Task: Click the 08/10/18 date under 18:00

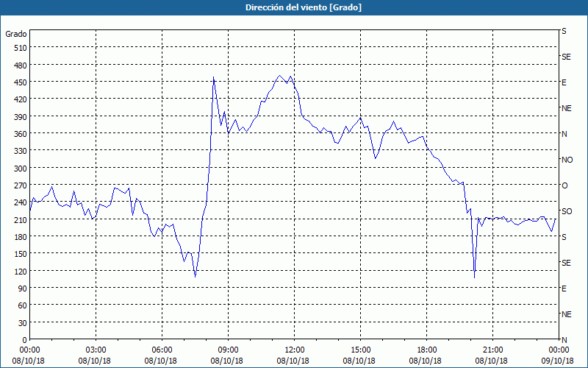Action: pos(426,361)
